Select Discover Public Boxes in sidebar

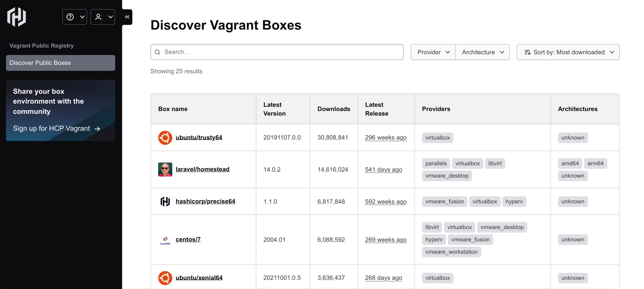[x=61, y=63]
